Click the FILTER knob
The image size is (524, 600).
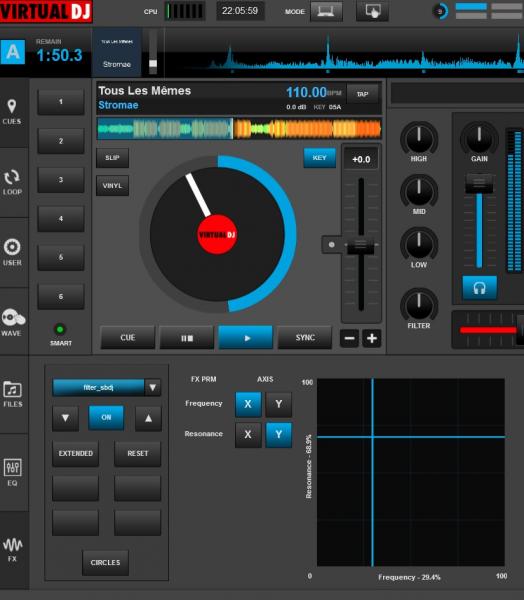pos(419,305)
